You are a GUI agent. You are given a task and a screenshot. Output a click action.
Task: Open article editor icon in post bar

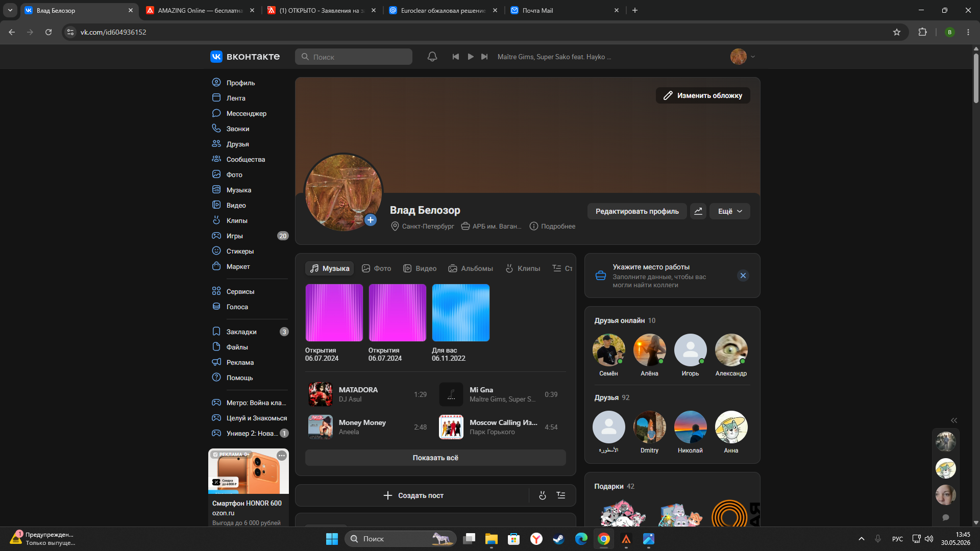click(561, 495)
